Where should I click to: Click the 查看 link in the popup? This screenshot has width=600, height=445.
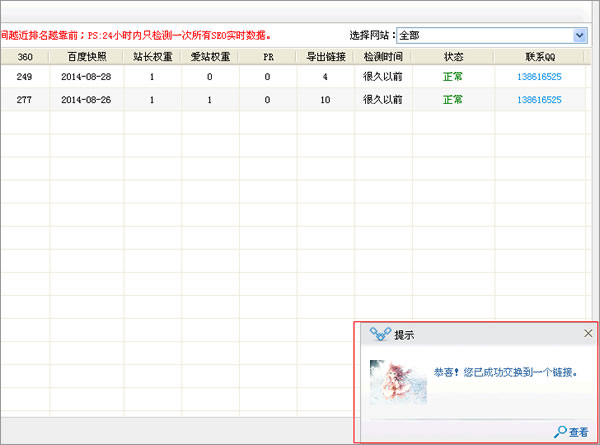click(572, 432)
